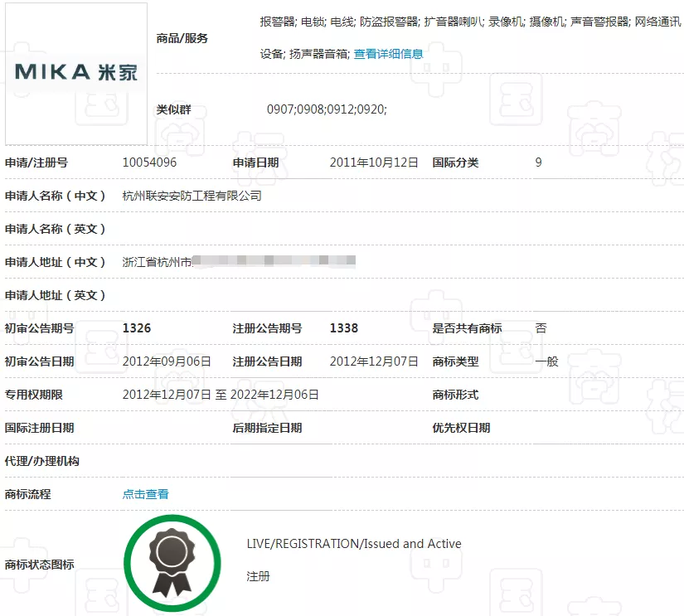Click the 是否共有商标 value 否
This screenshot has width=684, height=616.
(541, 328)
